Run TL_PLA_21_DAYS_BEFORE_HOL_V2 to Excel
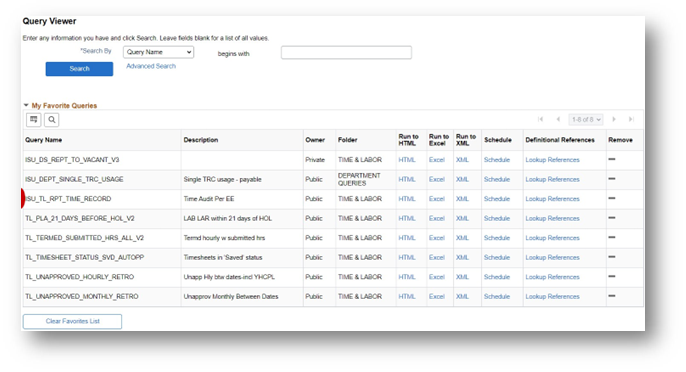 tap(437, 218)
